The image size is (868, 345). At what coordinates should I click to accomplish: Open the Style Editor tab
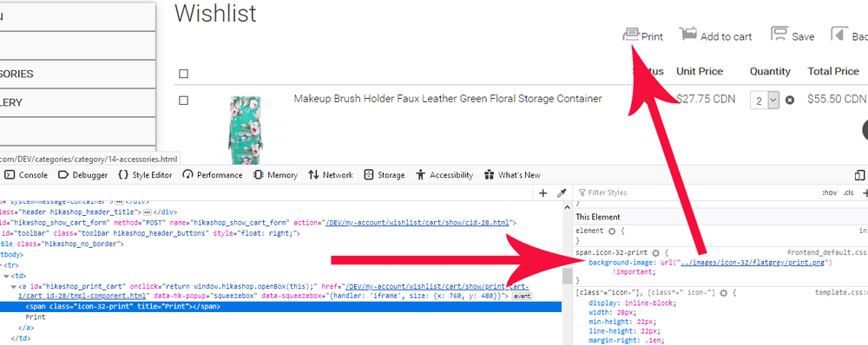point(145,175)
